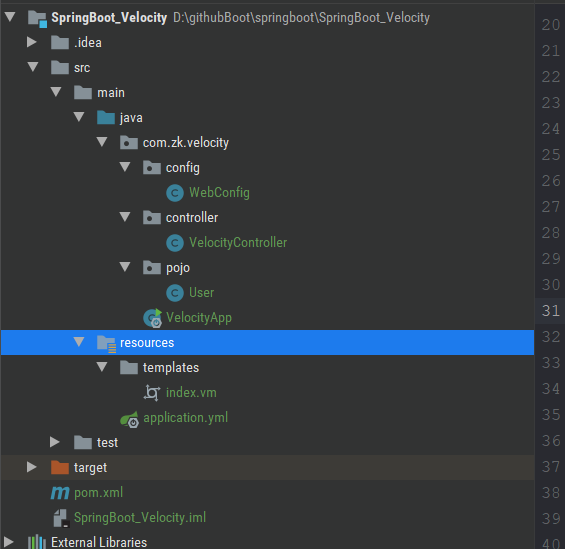
Task: Collapse the resources folder arrow
Action: click(x=79, y=342)
